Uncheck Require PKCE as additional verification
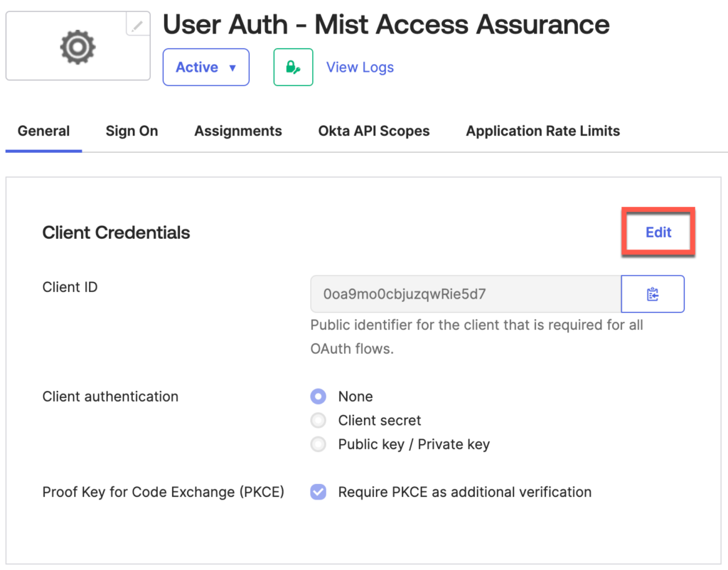The height and width of the screenshot is (570, 728). click(x=318, y=492)
